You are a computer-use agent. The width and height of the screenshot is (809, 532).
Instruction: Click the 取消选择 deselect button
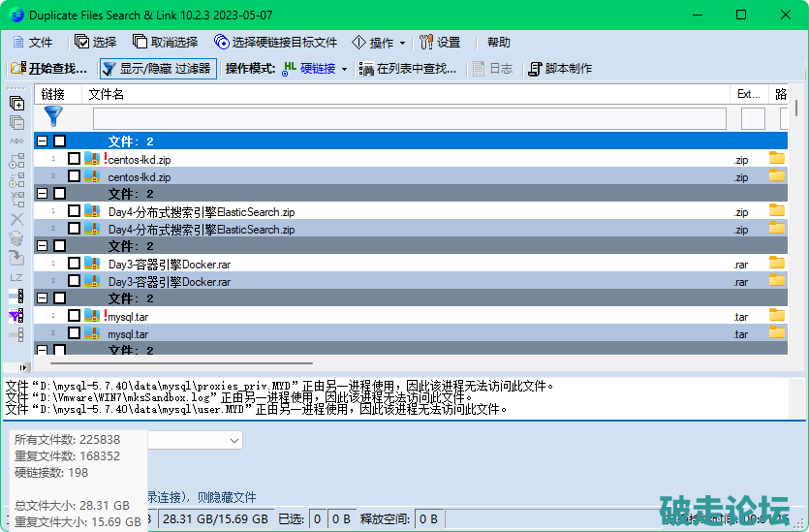[166, 43]
